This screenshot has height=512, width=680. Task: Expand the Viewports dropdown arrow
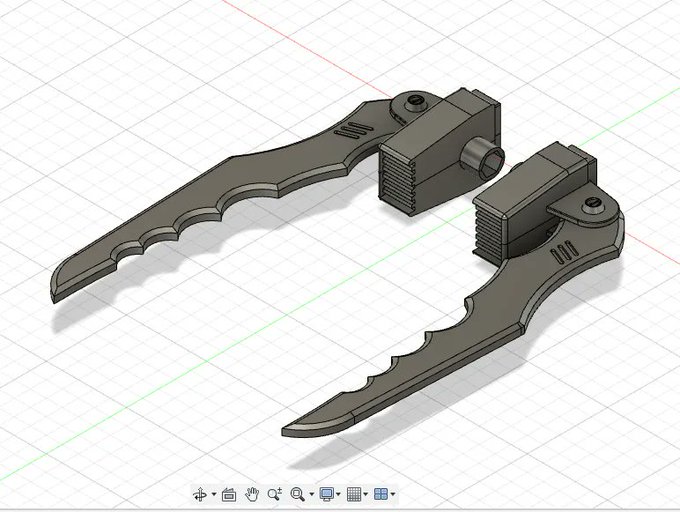[x=393, y=494]
